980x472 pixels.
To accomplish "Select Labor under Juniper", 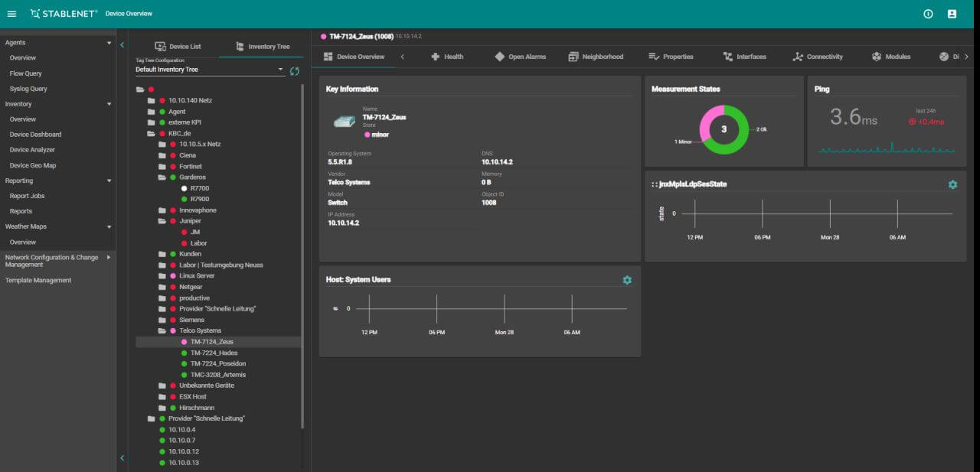I will point(198,243).
